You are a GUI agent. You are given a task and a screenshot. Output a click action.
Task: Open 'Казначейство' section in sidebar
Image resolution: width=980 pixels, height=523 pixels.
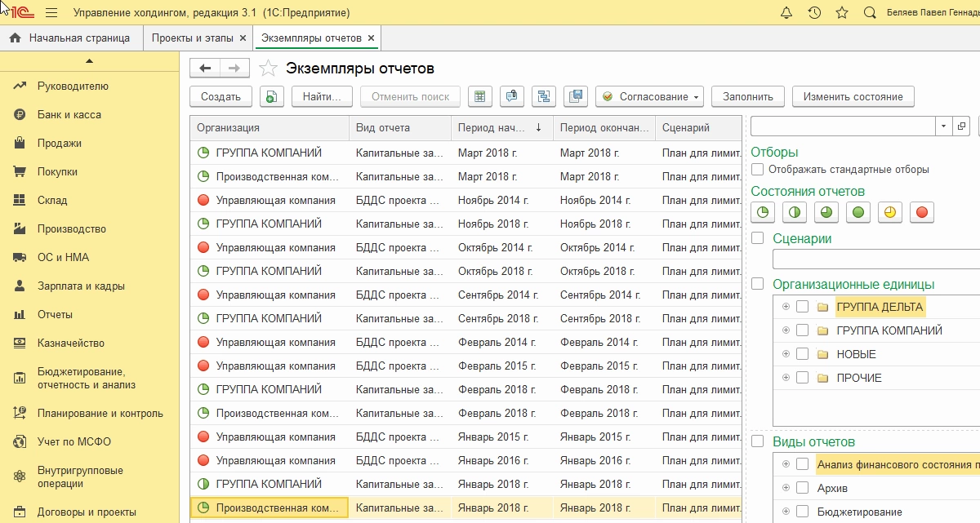tap(70, 343)
